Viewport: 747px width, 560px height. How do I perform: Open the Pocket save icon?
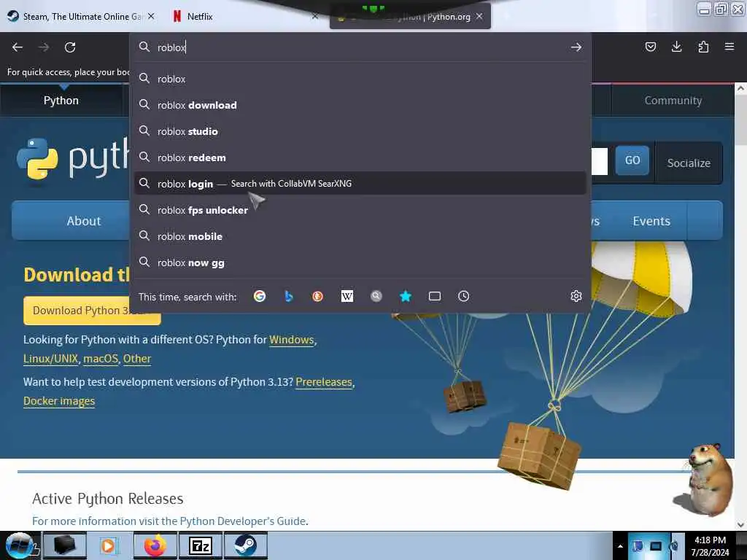click(650, 47)
